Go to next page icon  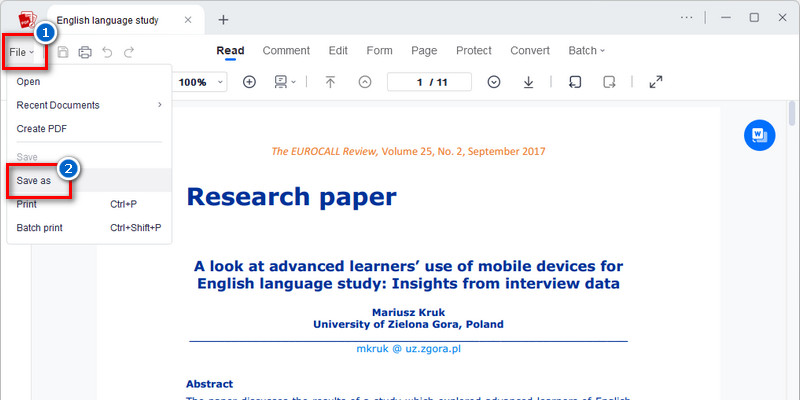coord(493,82)
